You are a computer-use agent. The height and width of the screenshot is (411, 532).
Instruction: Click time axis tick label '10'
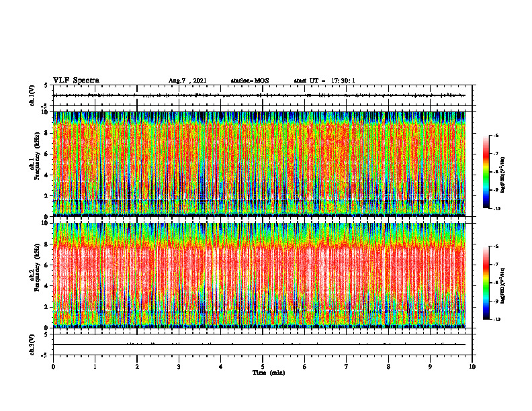472,367
